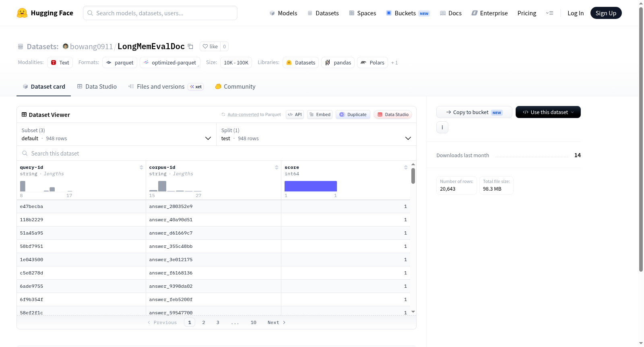
Task: Open the more options three-dot button
Action: [x=442, y=127]
